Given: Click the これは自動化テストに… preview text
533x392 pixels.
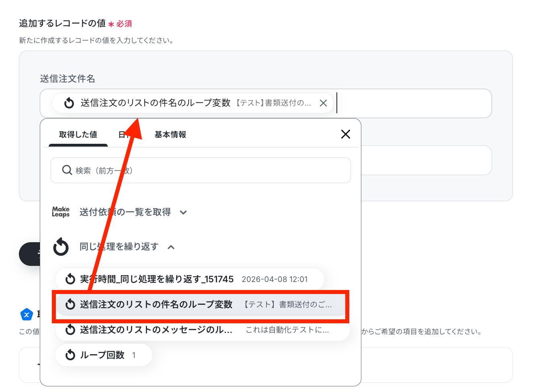Looking at the screenshot, I should click(287, 330).
